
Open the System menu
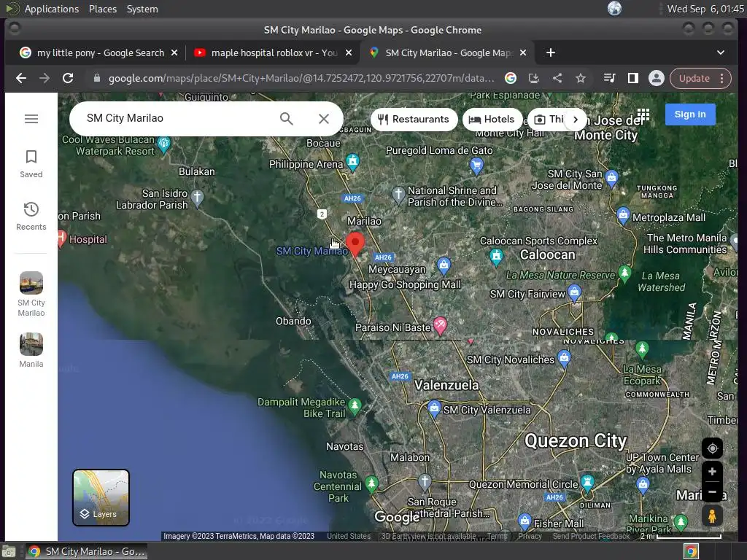coord(142,9)
